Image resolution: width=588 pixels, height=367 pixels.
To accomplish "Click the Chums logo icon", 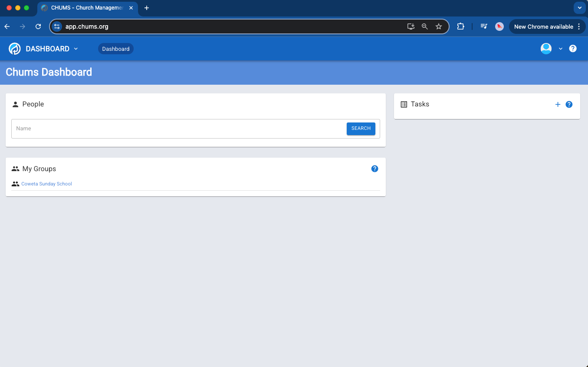I will coord(15,49).
